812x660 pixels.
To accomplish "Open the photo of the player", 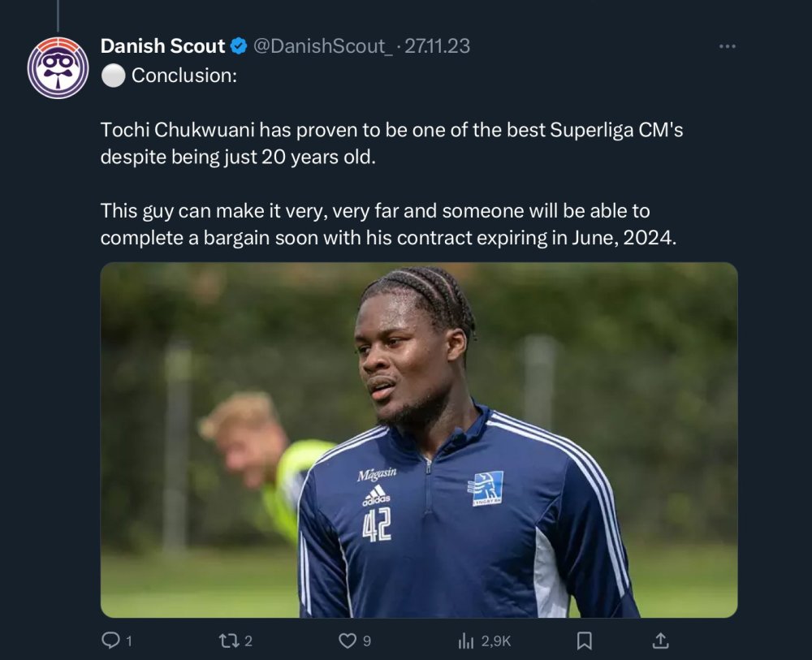I will [419, 439].
